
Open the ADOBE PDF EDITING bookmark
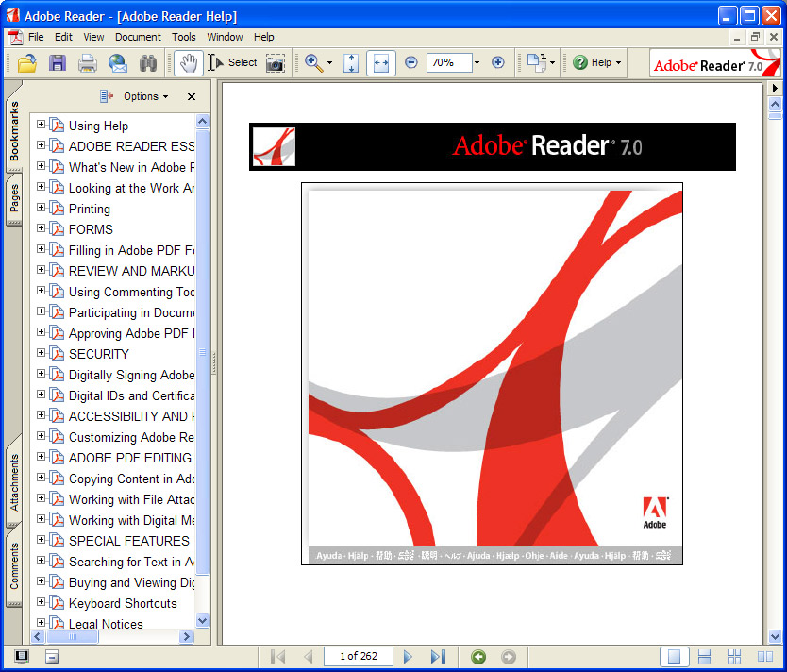tap(130, 458)
